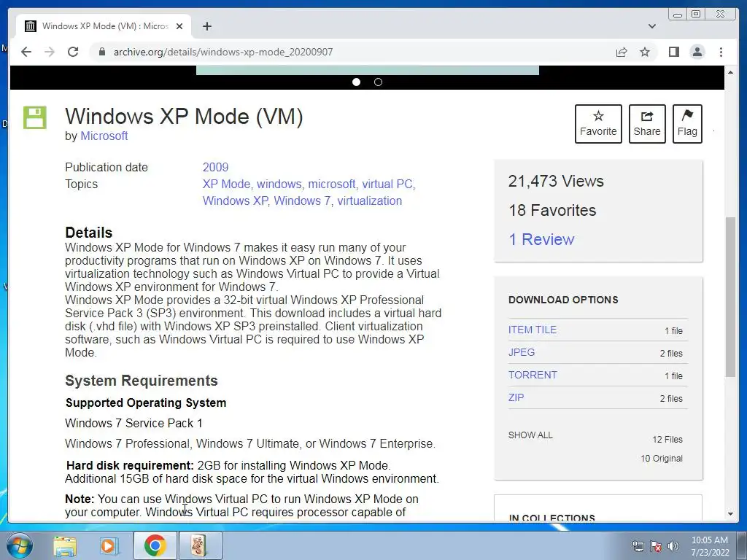Select the second carousel dot
747x560 pixels.
pyautogui.click(x=379, y=82)
